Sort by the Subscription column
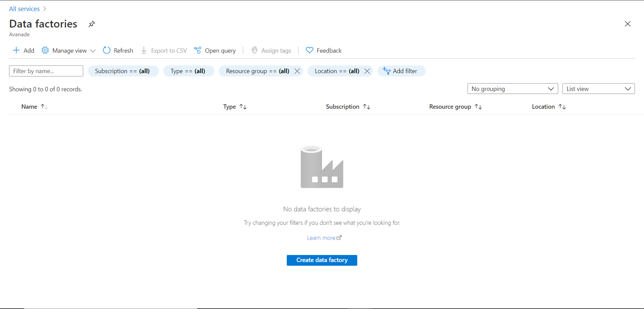The height and width of the screenshot is (309, 644). (x=348, y=107)
